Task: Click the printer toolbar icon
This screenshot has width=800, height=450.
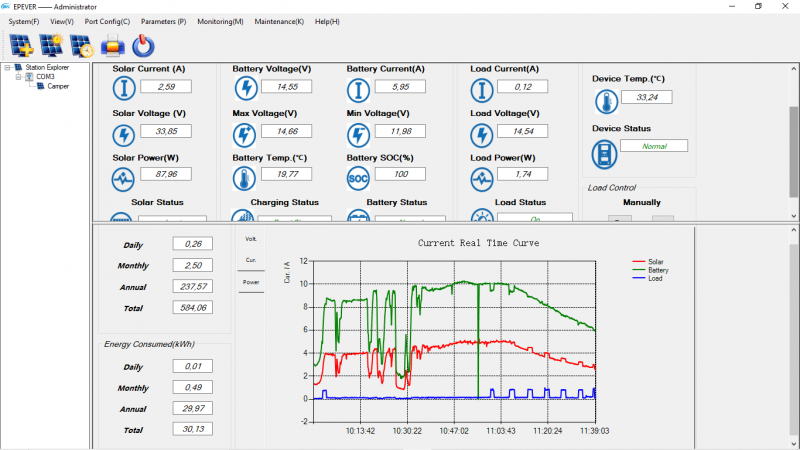Action: click(x=113, y=45)
